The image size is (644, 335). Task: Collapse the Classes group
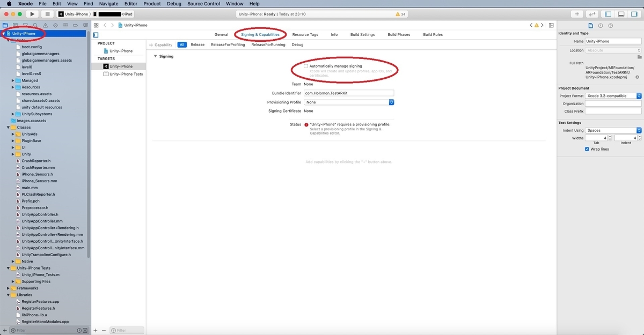pos(8,128)
